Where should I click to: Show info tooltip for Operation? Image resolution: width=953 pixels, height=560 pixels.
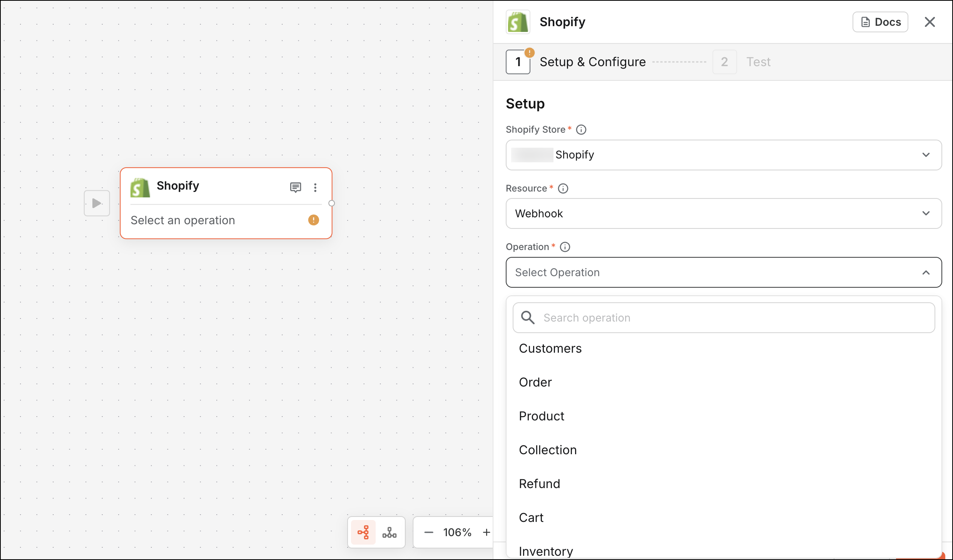point(565,247)
